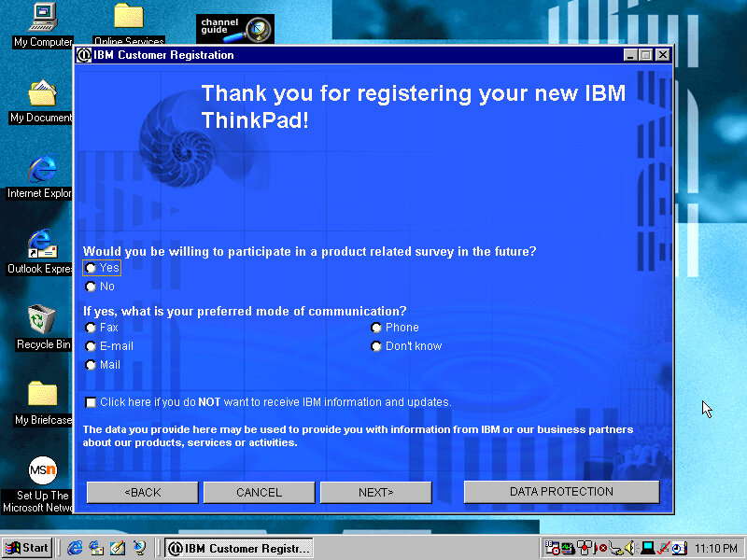Screen dimensions: 747x560
Task: Click the NEXT> button
Action: [x=375, y=492]
